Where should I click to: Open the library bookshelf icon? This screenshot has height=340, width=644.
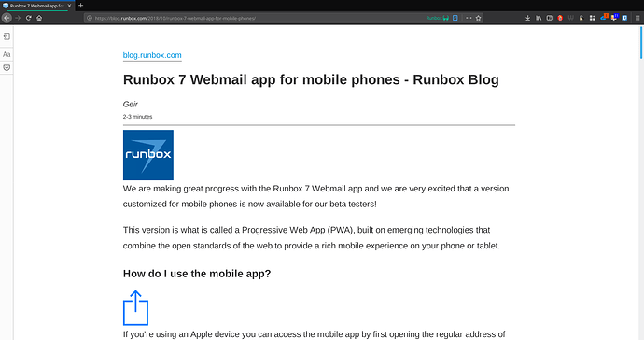(539, 18)
